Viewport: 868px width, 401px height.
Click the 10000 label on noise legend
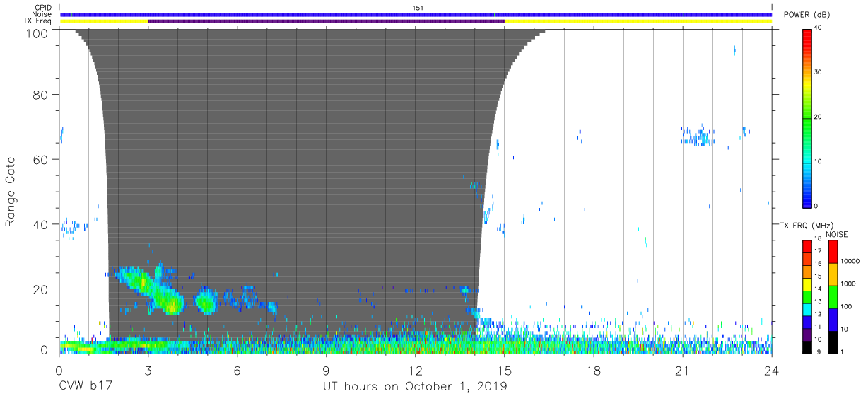pos(851,261)
